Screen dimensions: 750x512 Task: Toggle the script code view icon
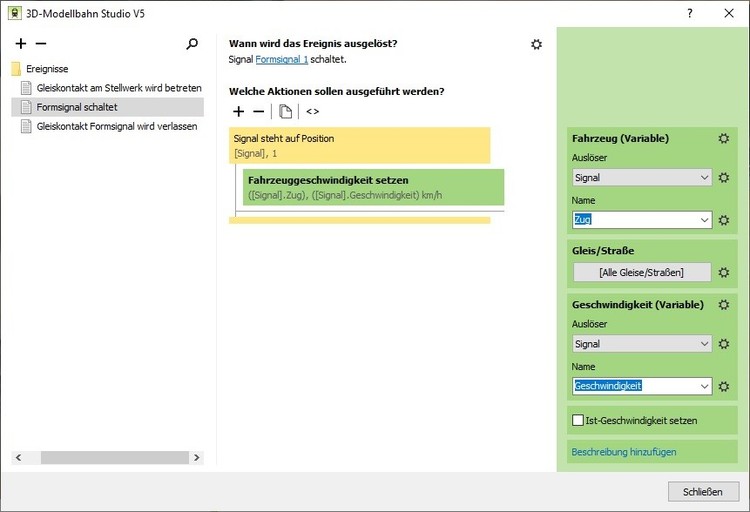pos(313,112)
